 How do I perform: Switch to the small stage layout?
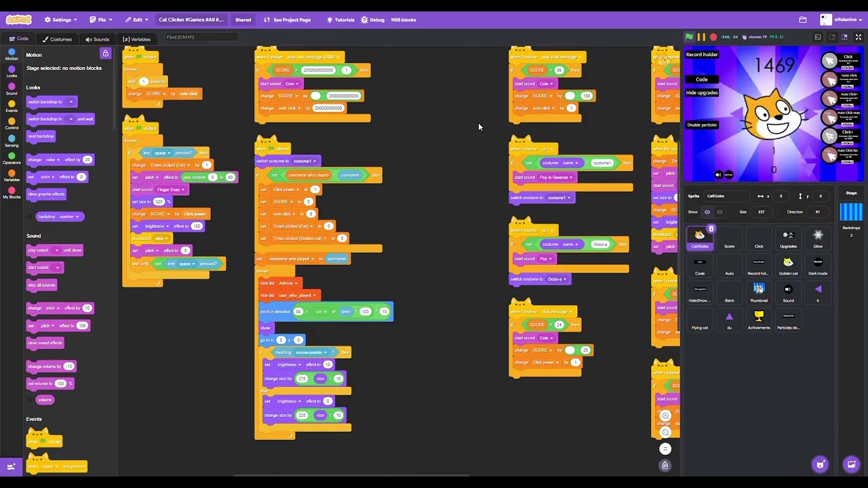tap(831, 37)
